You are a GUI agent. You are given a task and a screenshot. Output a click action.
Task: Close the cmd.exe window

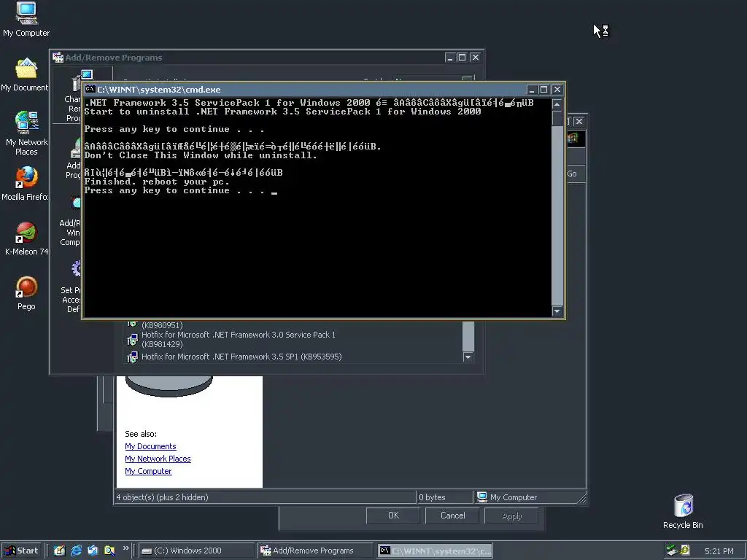tap(557, 90)
